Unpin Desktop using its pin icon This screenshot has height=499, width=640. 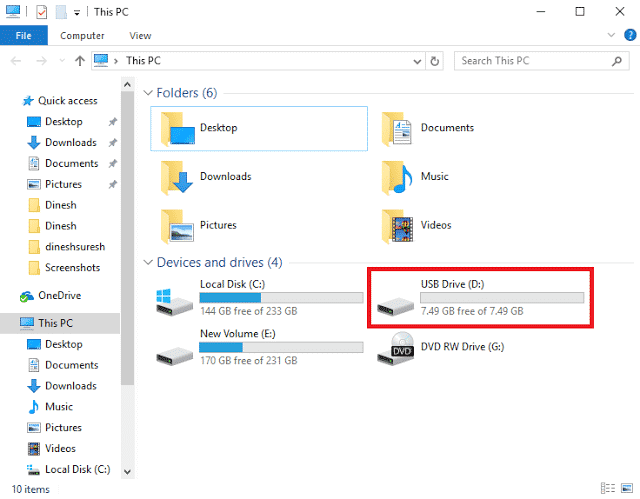113,122
